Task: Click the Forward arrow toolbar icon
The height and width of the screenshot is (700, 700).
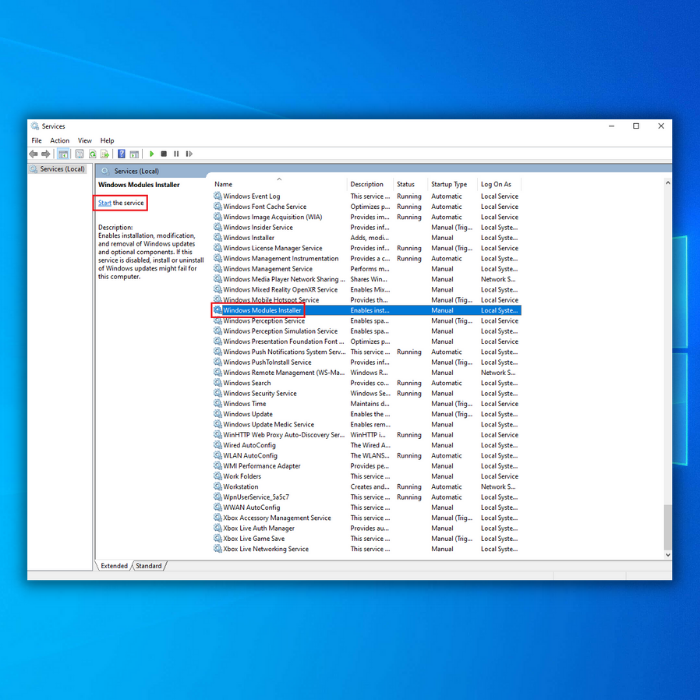Action: tap(46, 154)
